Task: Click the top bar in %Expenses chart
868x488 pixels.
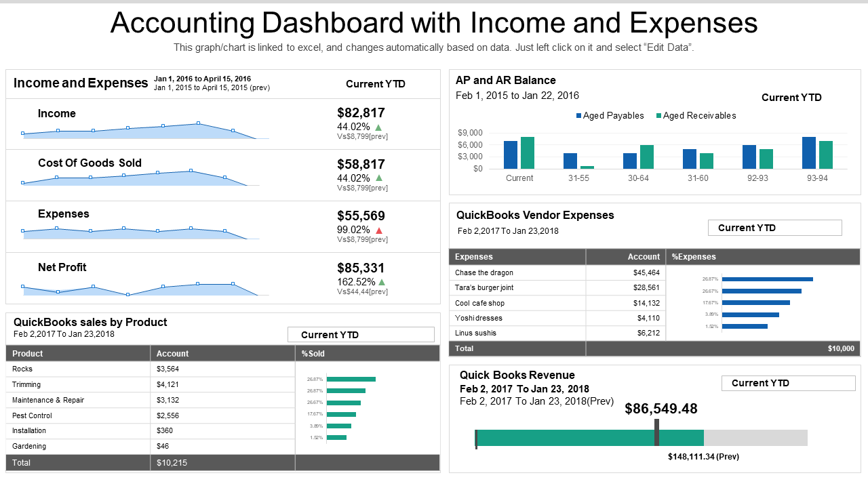Action: pyautogui.click(x=767, y=279)
